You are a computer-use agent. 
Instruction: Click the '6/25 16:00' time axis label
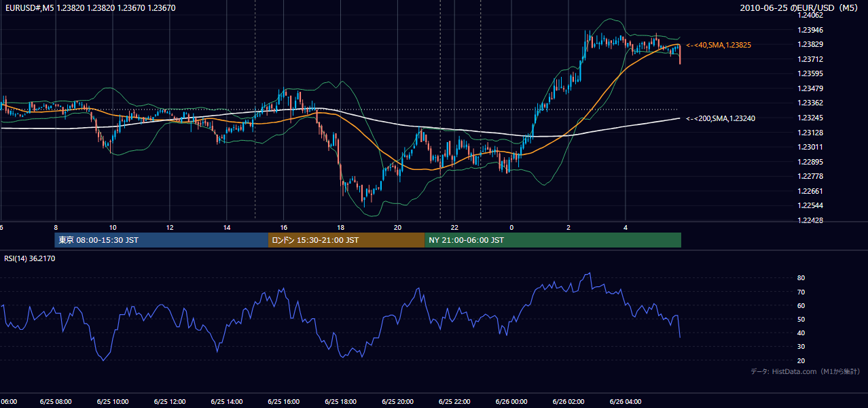[x=284, y=401]
